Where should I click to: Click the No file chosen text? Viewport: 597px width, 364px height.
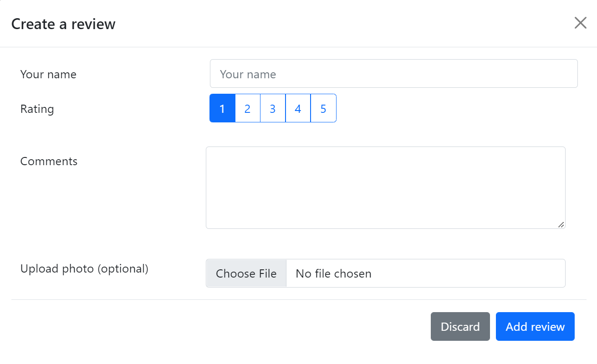[333, 273]
